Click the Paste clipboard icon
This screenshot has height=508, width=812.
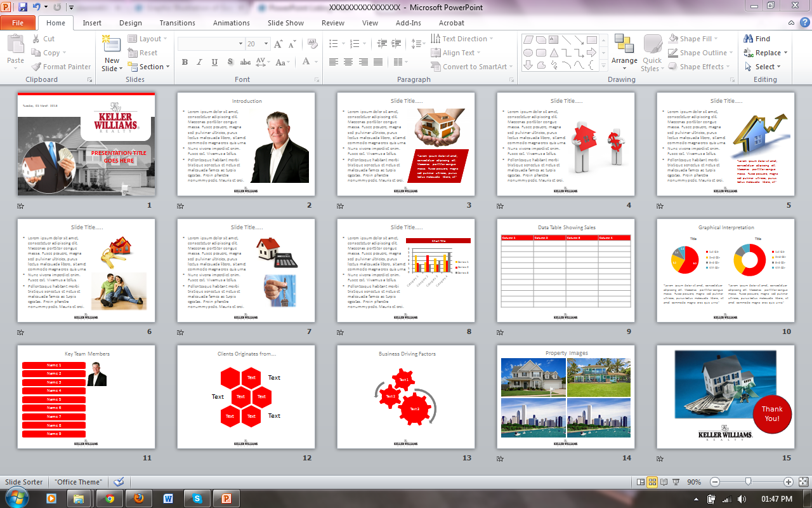(15, 44)
